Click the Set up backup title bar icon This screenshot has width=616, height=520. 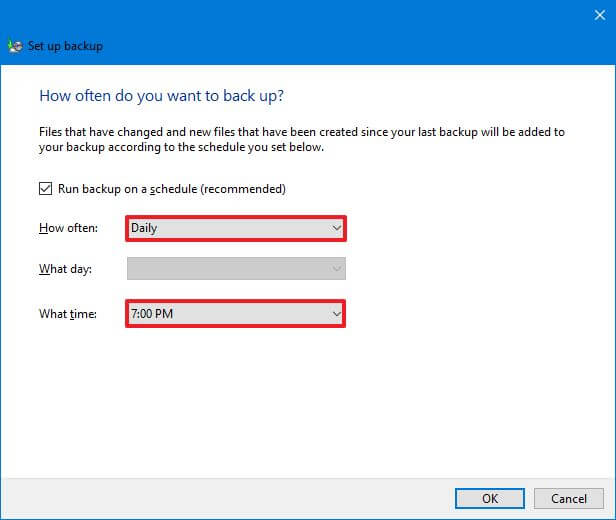pos(14,46)
